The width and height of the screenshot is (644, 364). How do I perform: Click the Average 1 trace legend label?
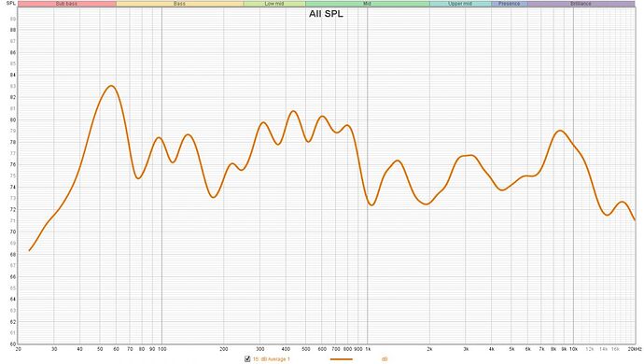(x=272, y=359)
